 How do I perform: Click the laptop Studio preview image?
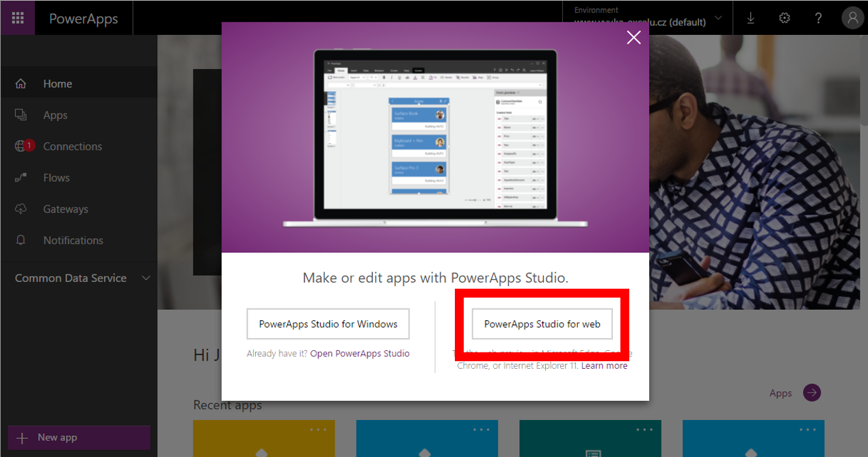(x=435, y=137)
